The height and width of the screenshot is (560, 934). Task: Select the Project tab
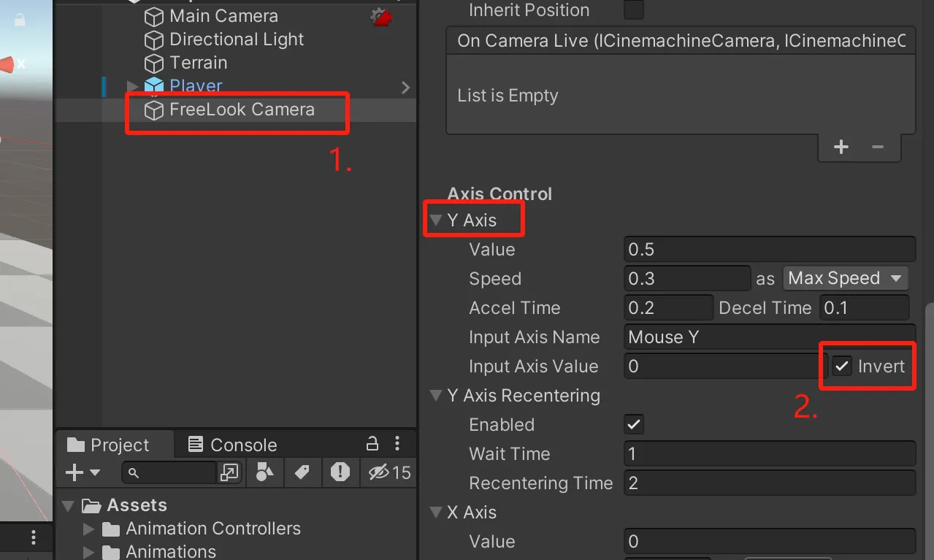tap(108, 445)
